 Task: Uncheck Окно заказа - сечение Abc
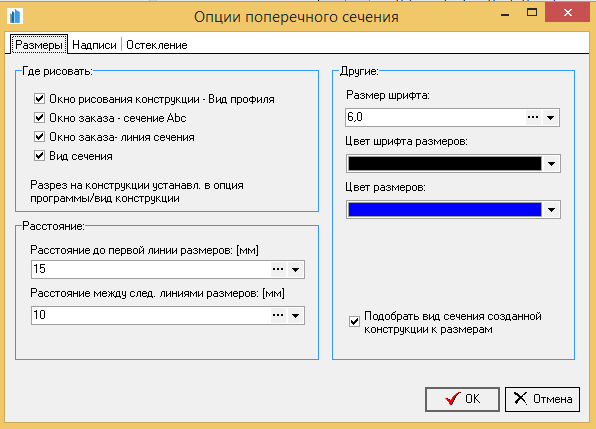point(40,117)
